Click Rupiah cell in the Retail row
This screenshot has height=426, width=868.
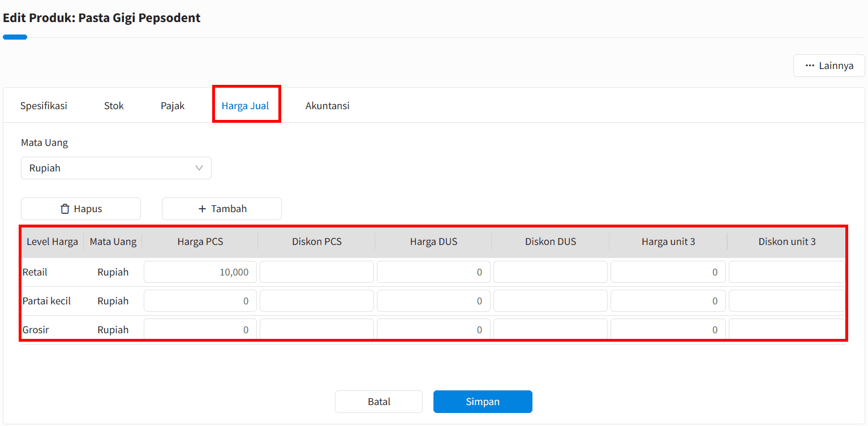(113, 272)
